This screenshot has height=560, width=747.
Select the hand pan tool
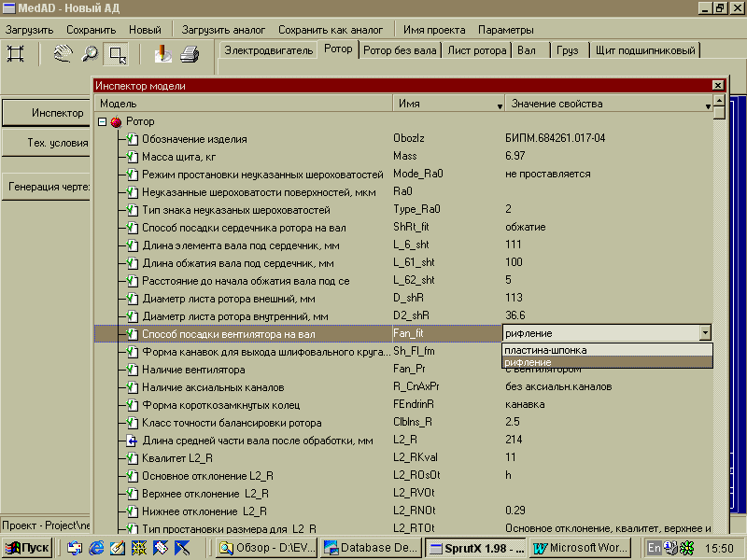63,54
